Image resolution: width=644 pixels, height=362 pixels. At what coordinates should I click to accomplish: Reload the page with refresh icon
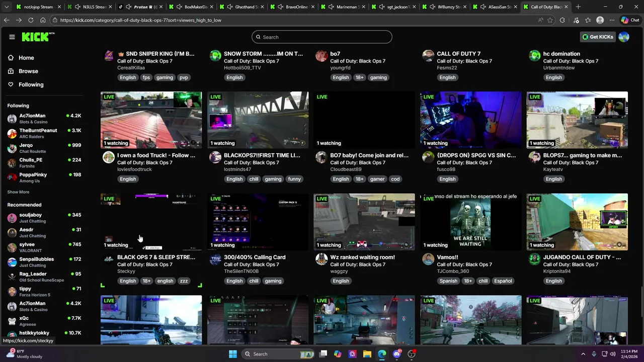[31, 20]
